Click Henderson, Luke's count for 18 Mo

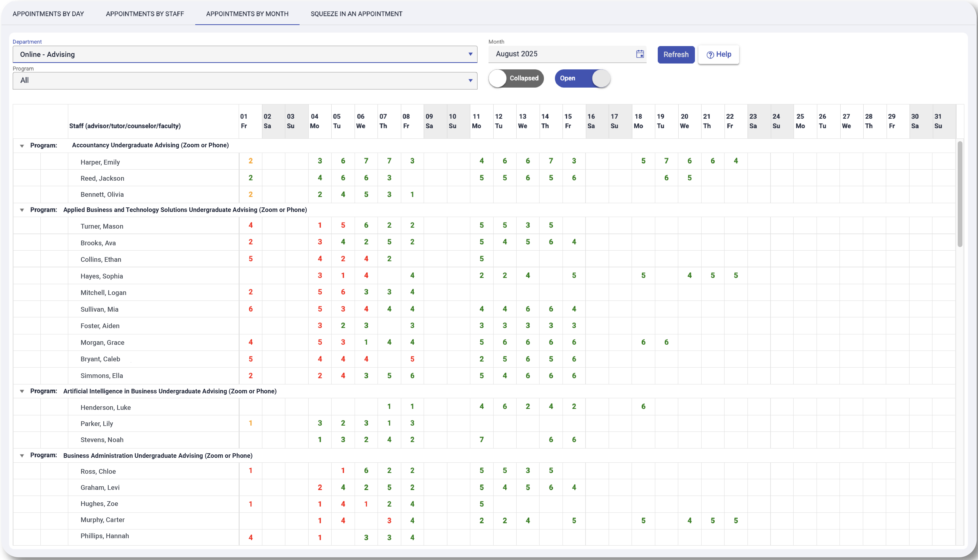[x=643, y=406]
